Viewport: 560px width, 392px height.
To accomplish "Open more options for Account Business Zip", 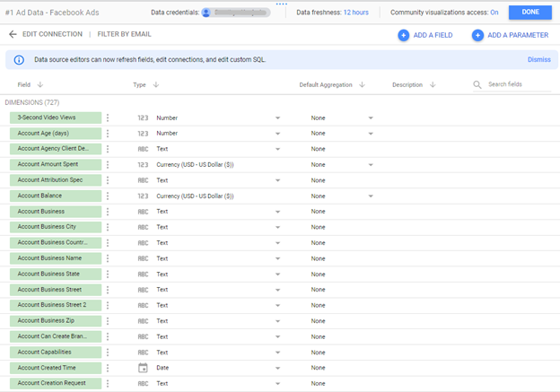I will 108,321.
